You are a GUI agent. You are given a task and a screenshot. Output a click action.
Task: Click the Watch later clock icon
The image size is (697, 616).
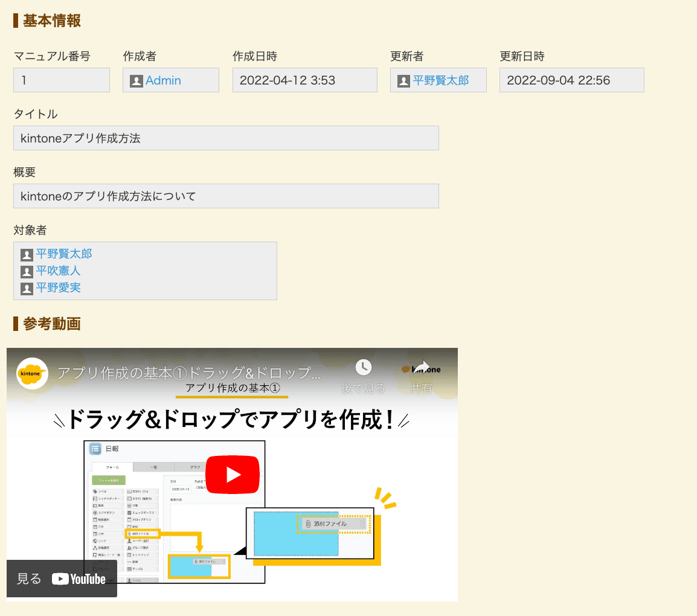click(x=363, y=368)
